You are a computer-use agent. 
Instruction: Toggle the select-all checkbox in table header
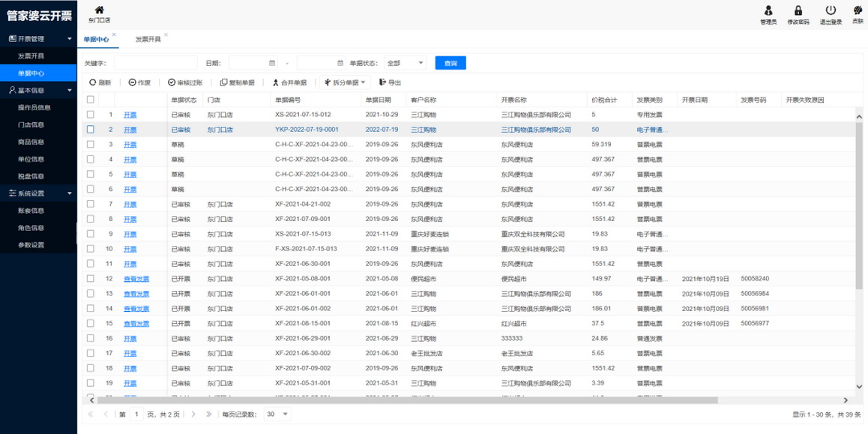coord(91,99)
